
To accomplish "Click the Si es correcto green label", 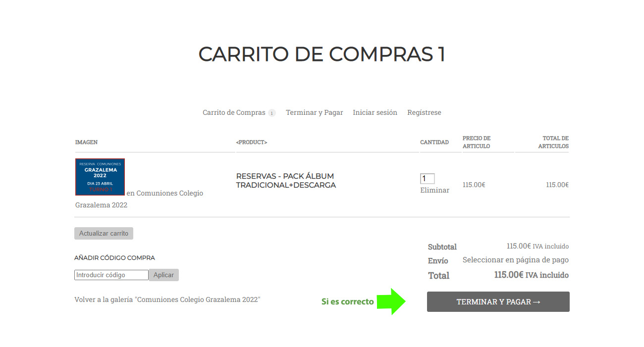I will (347, 301).
